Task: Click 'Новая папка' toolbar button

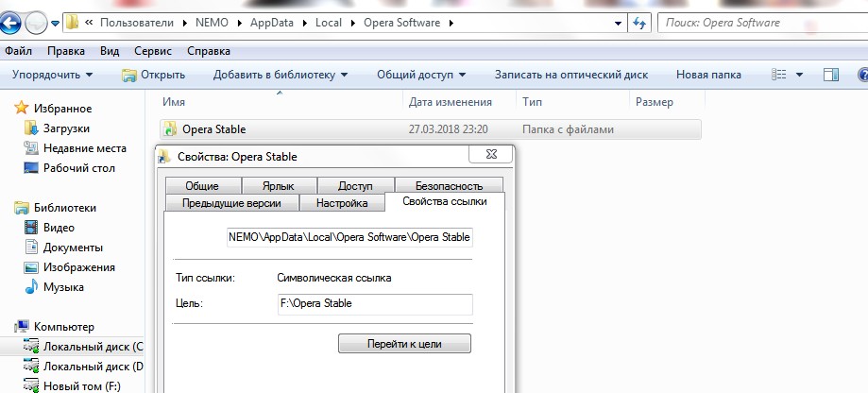Action: 708,75
